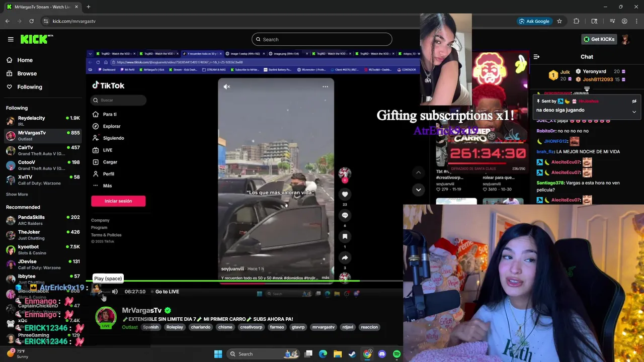Share the TikTok video arrow icon
The width and height of the screenshot is (644, 362).
point(345,257)
